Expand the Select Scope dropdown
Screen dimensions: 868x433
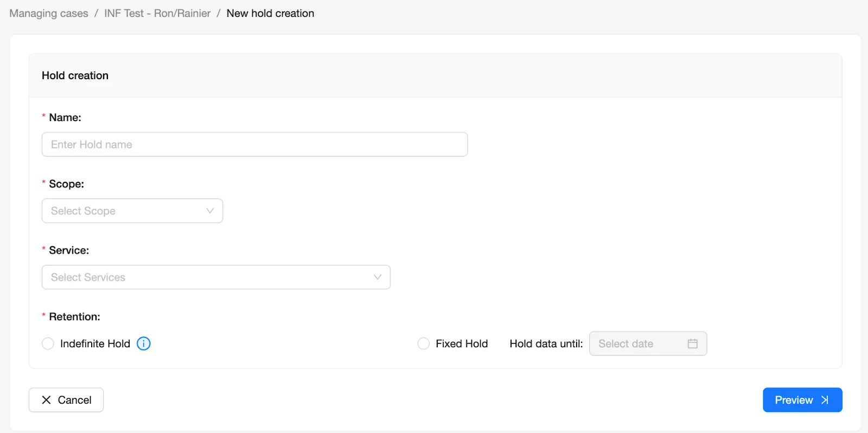pyautogui.click(x=132, y=211)
